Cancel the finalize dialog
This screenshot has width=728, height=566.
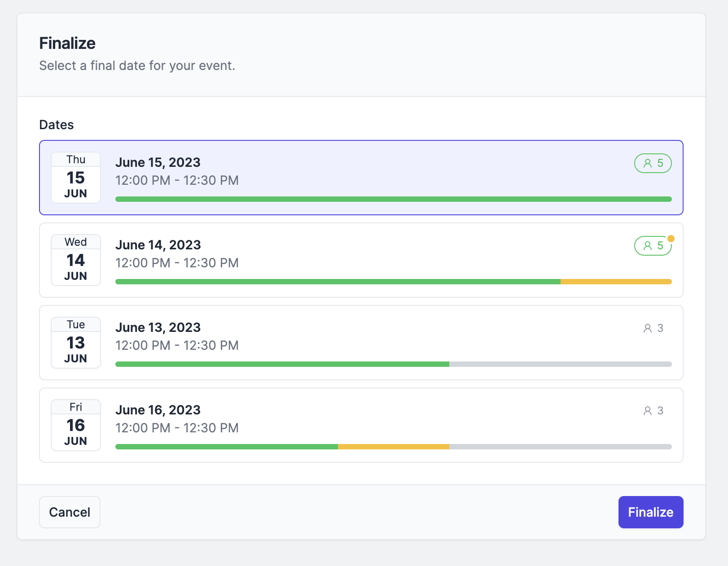[70, 512]
